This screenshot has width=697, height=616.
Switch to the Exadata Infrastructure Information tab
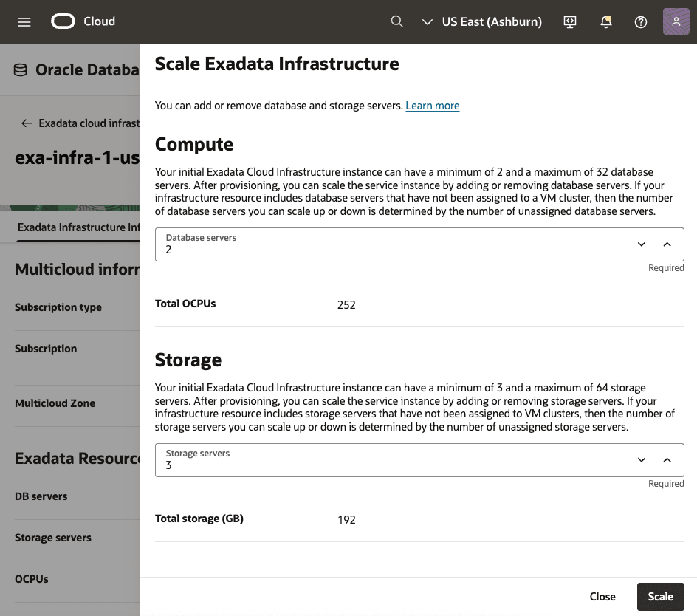(78, 226)
